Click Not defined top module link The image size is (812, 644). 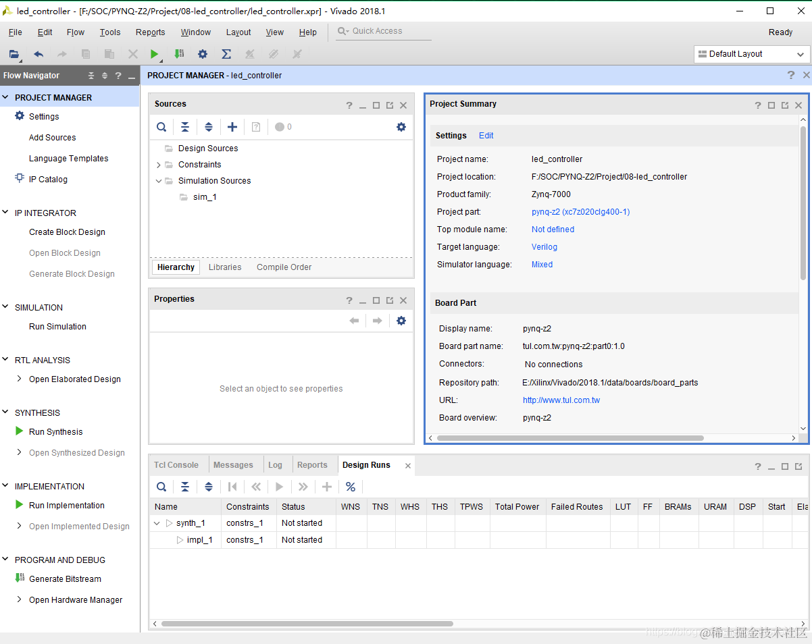coord(553,230)
